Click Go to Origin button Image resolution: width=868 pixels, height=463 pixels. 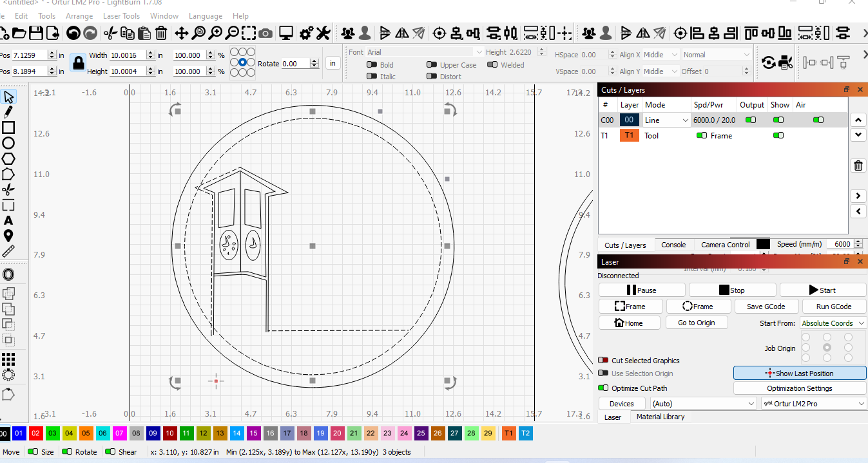697,323
